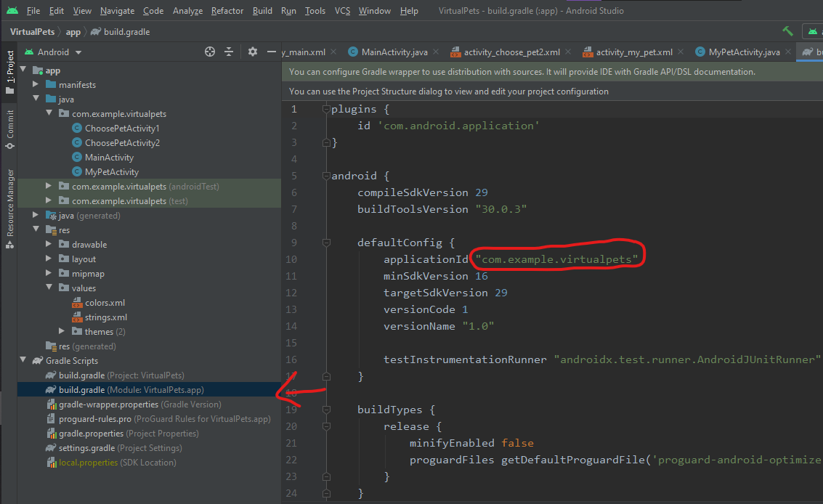823x504 pixels.
Task: Click the collapse all icon in Project panel
Action: [229, 52]
